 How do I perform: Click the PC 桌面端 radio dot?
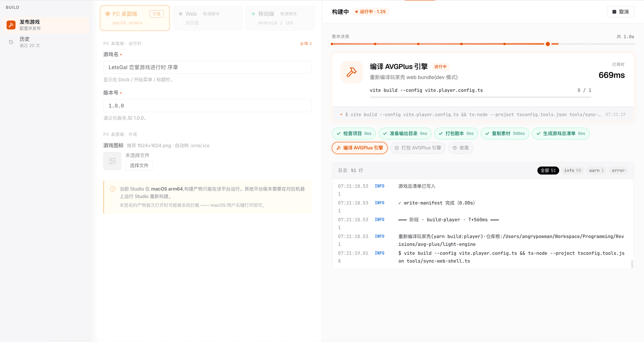coord(108,14)
